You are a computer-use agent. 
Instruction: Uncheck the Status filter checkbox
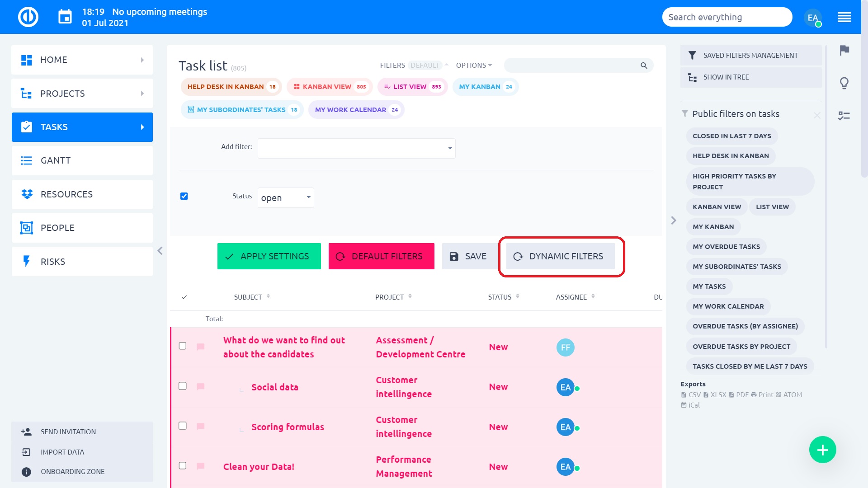pyautogui.click(x=184, y=196)
